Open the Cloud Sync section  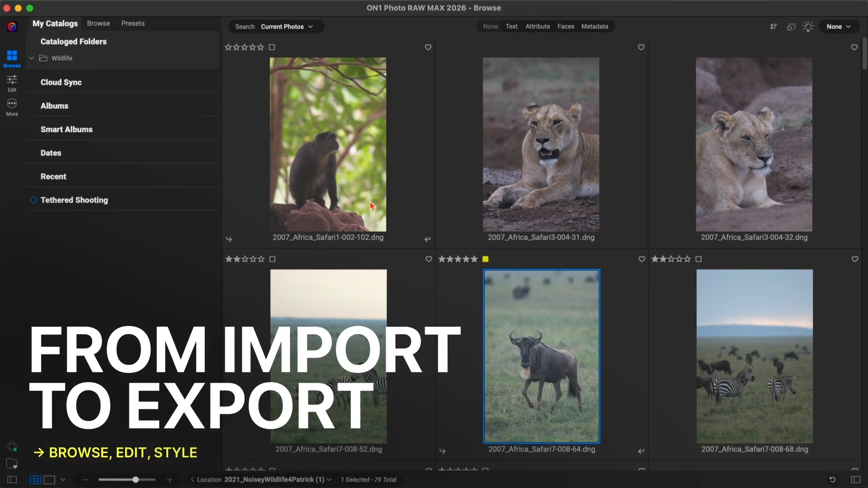(61, 83)
